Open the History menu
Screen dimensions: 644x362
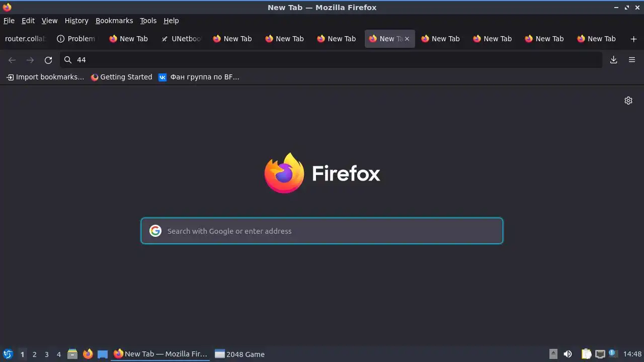click(76, 21)
